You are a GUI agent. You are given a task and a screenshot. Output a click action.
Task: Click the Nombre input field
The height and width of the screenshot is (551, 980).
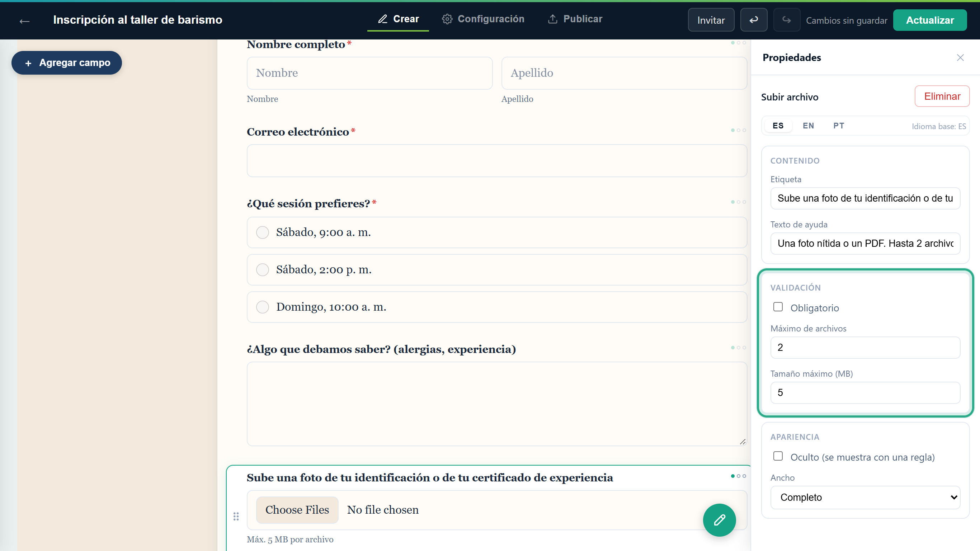[369, 73]
